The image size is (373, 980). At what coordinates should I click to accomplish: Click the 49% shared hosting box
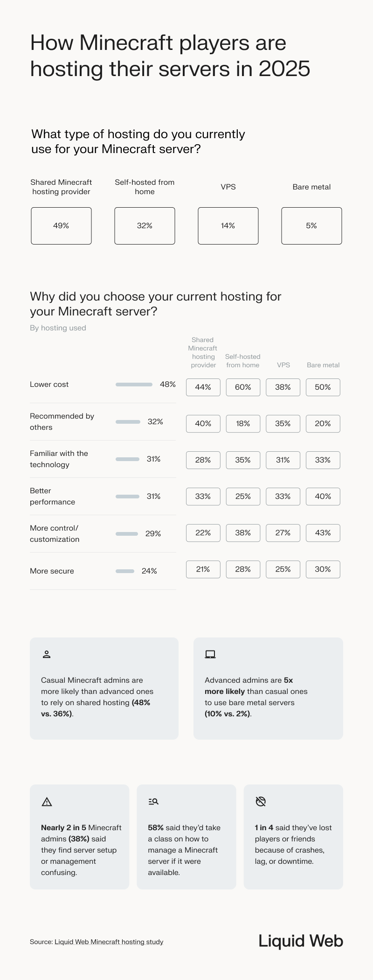[61, 226]
